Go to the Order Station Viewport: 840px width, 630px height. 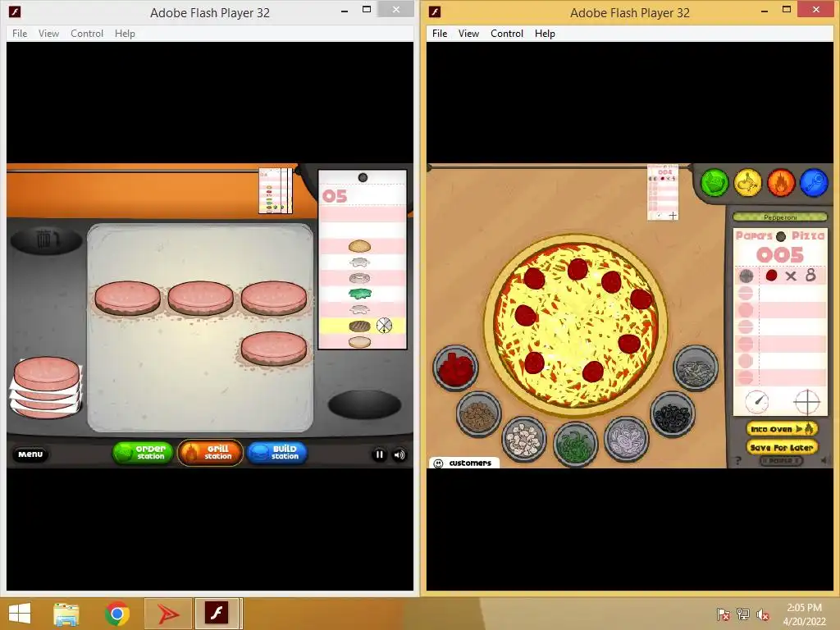(143, 453)
